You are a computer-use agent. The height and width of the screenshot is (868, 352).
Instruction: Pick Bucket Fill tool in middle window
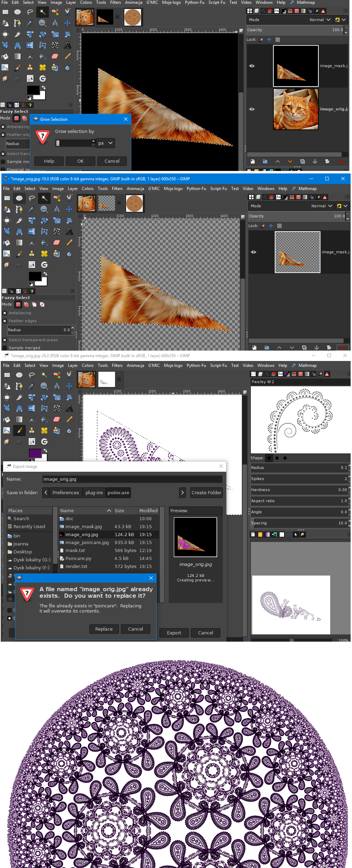click(7, 243)
